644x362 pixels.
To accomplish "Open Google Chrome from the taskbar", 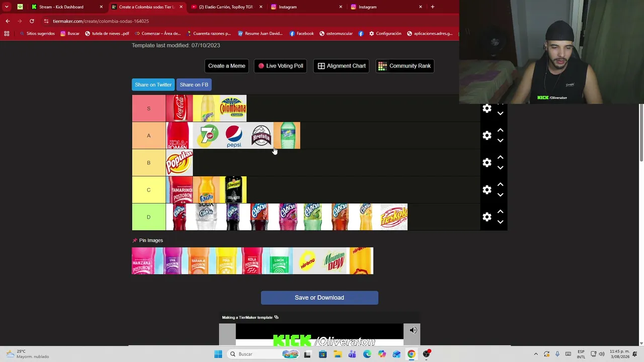I will tap(412, 354).
